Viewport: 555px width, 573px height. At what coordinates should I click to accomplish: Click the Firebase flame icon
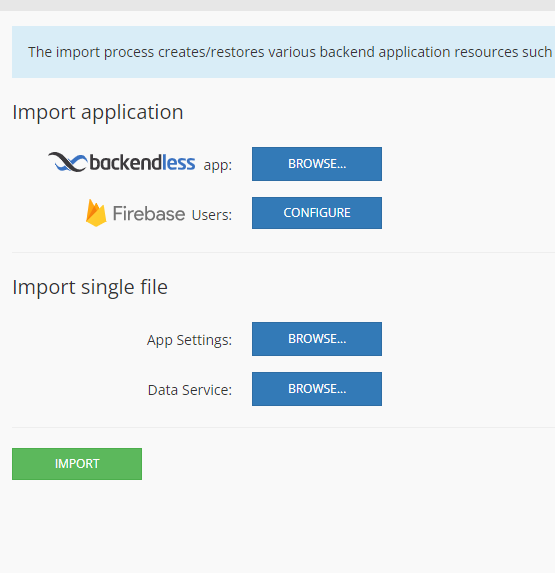[x=96, y=213]
